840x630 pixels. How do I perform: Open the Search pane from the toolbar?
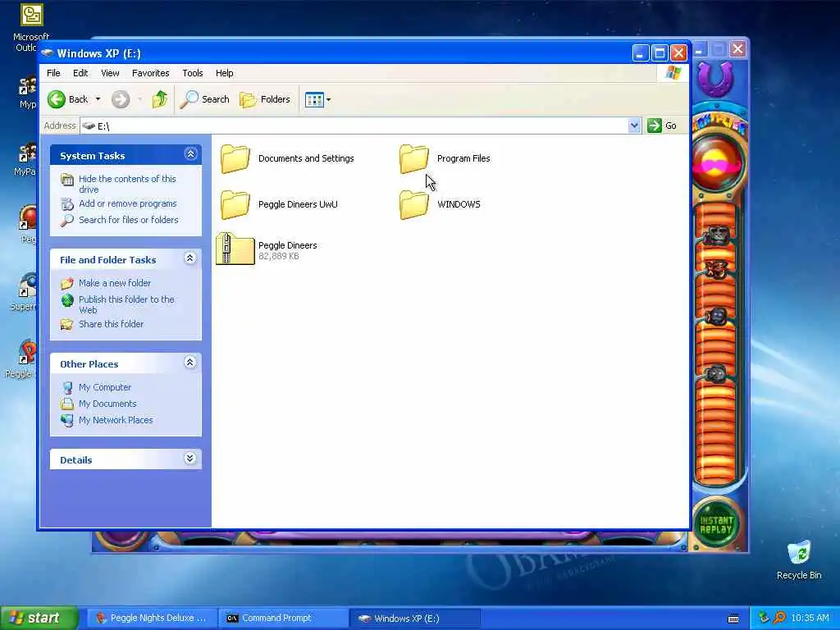coord(204,99)
